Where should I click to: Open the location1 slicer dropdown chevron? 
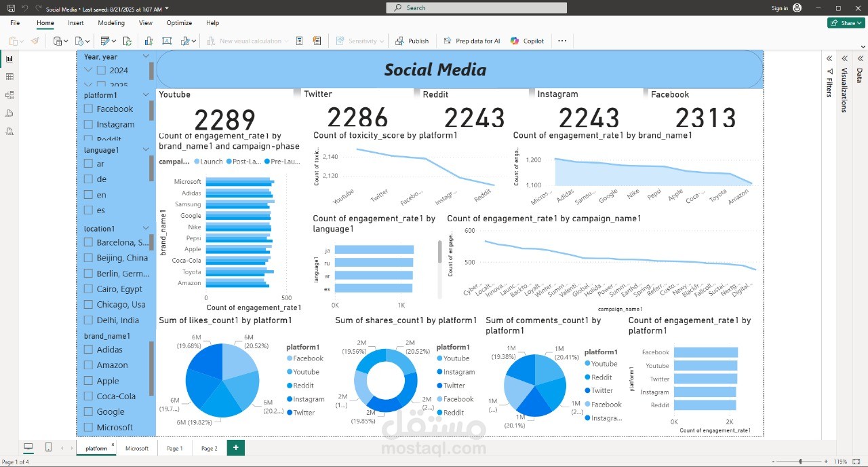click(146, 229)
